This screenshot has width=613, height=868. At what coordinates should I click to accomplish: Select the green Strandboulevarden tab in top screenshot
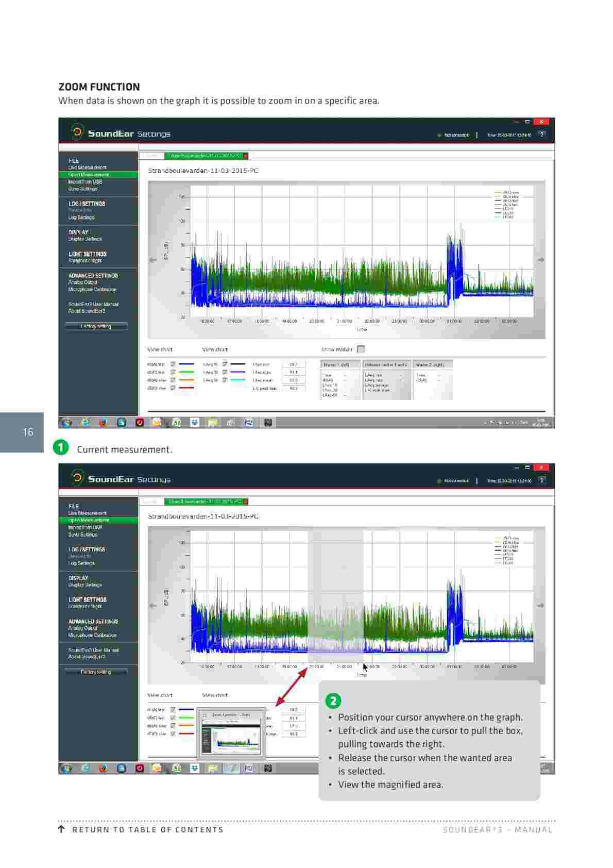pyautogui.click(x=206, y=156)
